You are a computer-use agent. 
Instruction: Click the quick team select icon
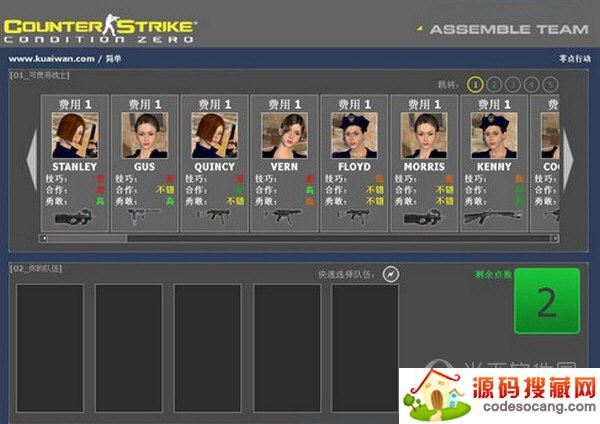(x=391, y=274)
